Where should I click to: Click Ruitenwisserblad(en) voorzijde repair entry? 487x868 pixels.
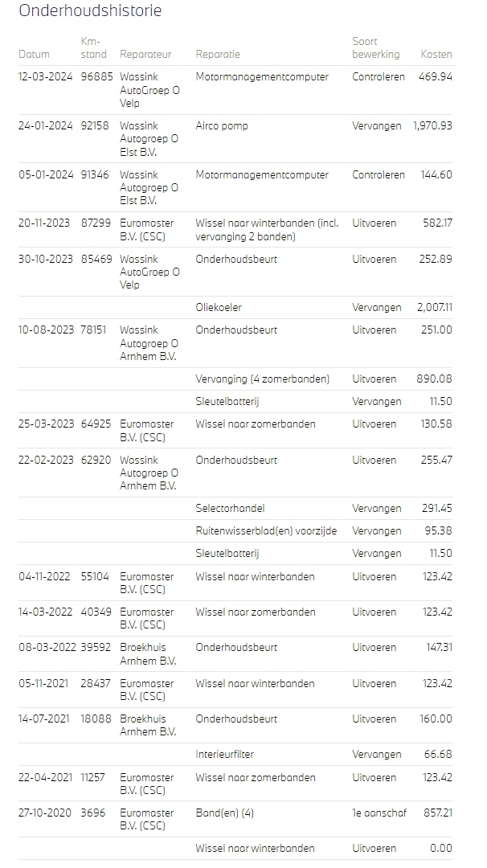pos(266,531)
